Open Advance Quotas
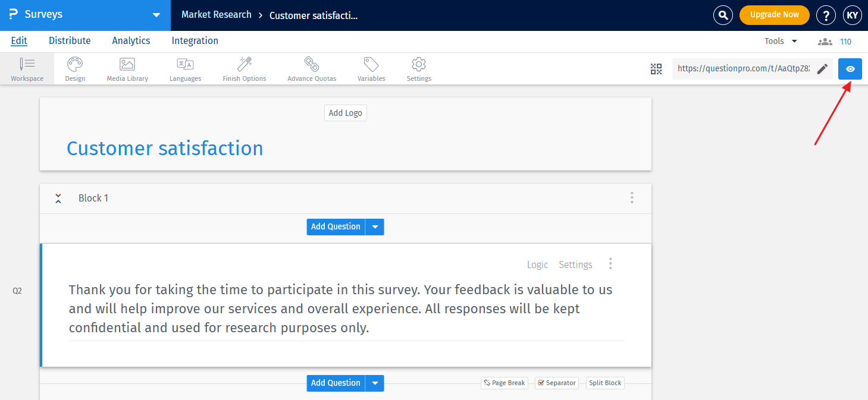868x400 pixels. 312,69
